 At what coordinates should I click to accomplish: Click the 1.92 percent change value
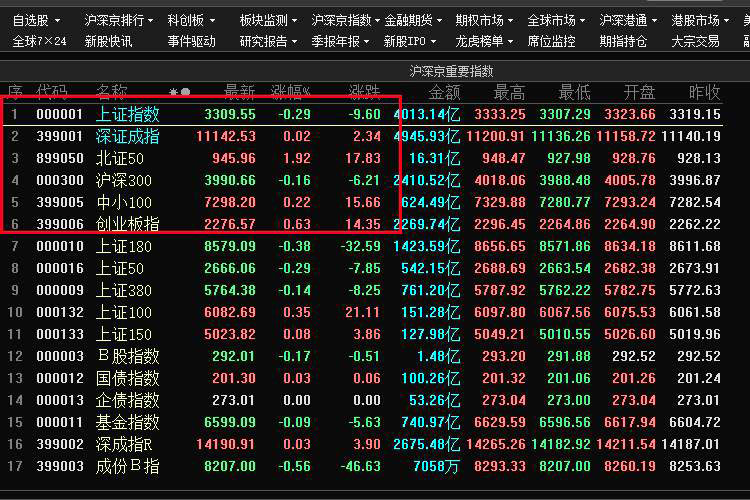297,158
